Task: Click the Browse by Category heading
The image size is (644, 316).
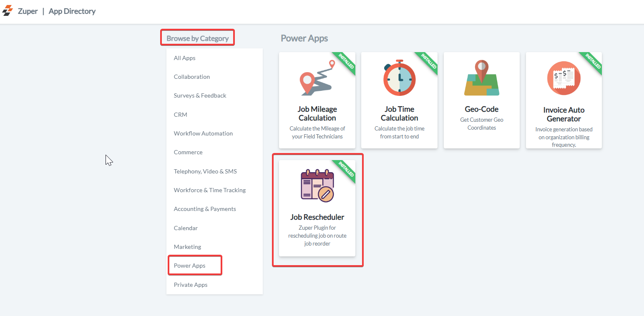Action: 198,38
